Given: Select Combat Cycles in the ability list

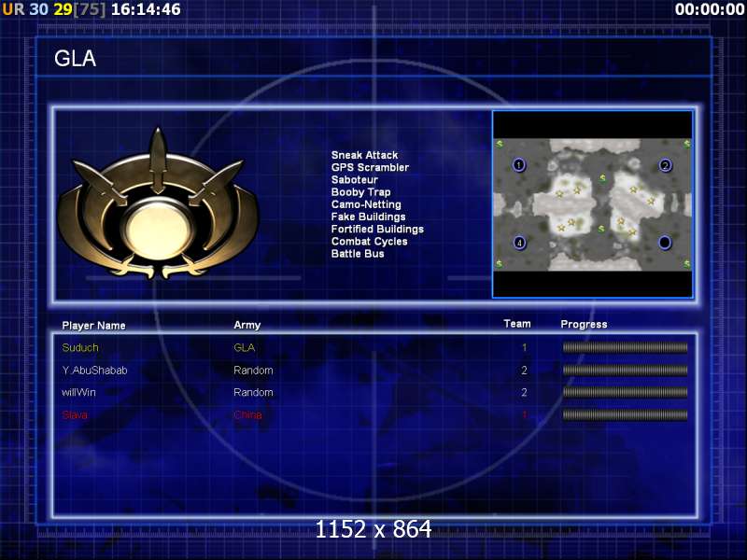Looking at the screenshot, I should click(369, 242).
